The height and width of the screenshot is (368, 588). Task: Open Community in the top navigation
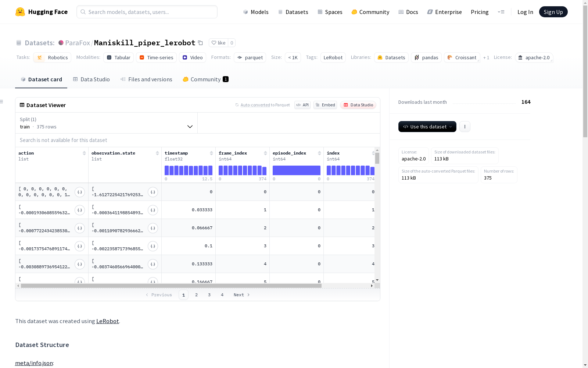(370, 12)
